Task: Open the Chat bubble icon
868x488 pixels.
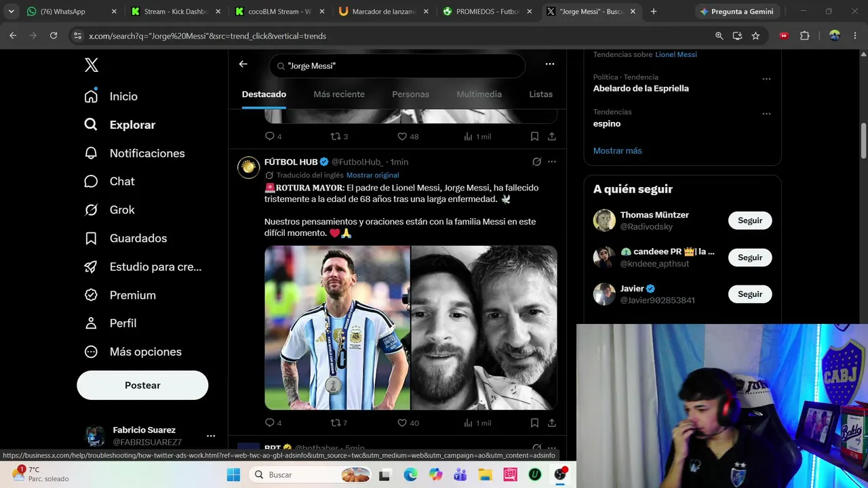Action: (x=91, y=182)
